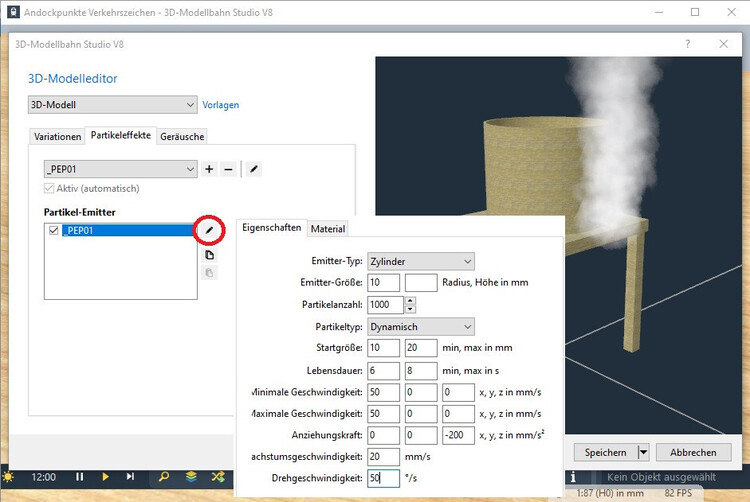Expand the Partikeltyp Dynamisch dropdown
The image size is (750, 502).
pyautogui.click(x=420, y=326)
